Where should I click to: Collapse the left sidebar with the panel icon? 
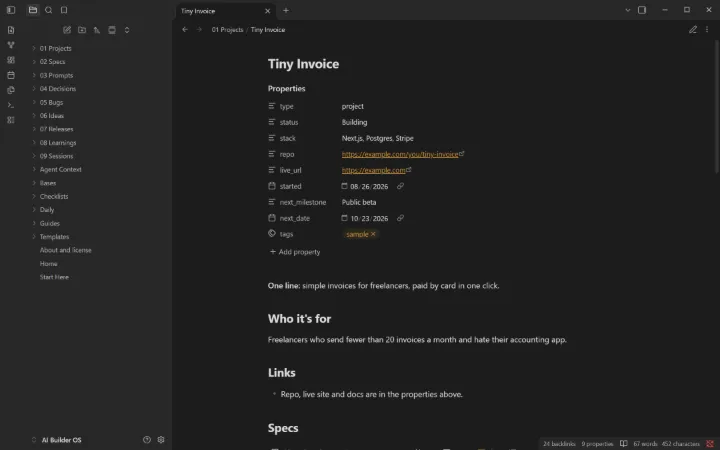(11, 10)
